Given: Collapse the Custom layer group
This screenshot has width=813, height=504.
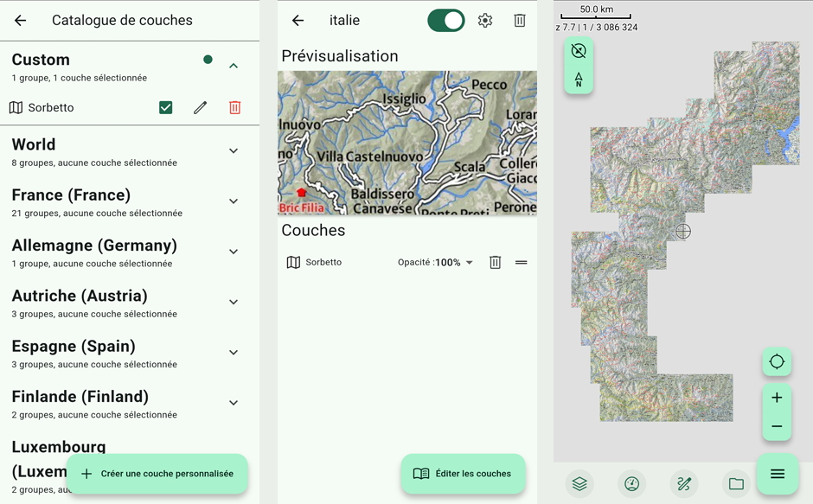Looking at the screenshot, I should pos(234,66).
